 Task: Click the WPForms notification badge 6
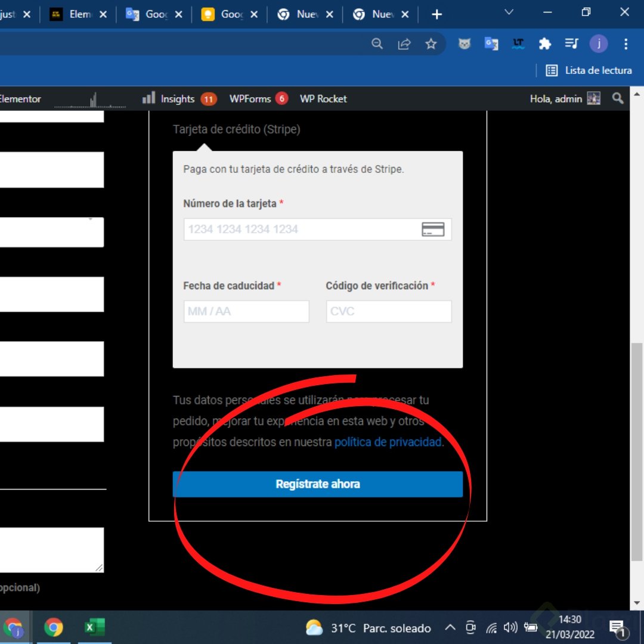tap(281, 98)
